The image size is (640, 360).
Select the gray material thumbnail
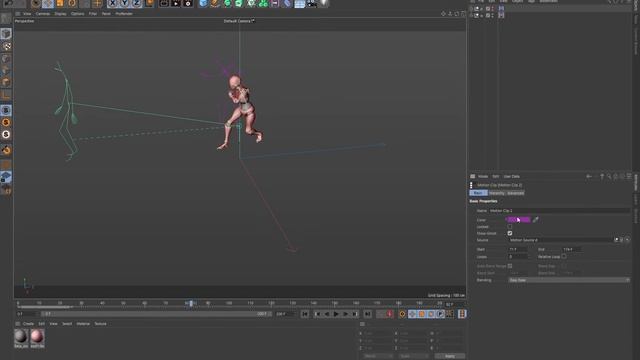point(21,338)
